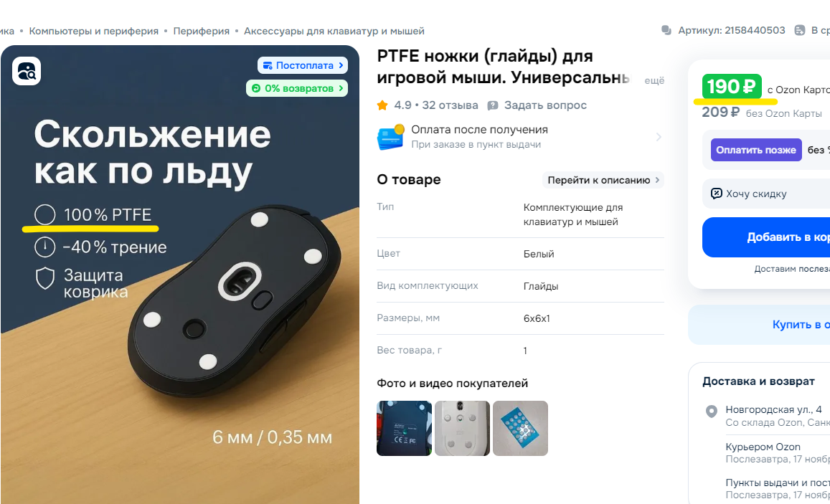Viewport: 830px width, 504px height.
Task: Click the Оплатить позже button
Action: [x=756, y=150]
